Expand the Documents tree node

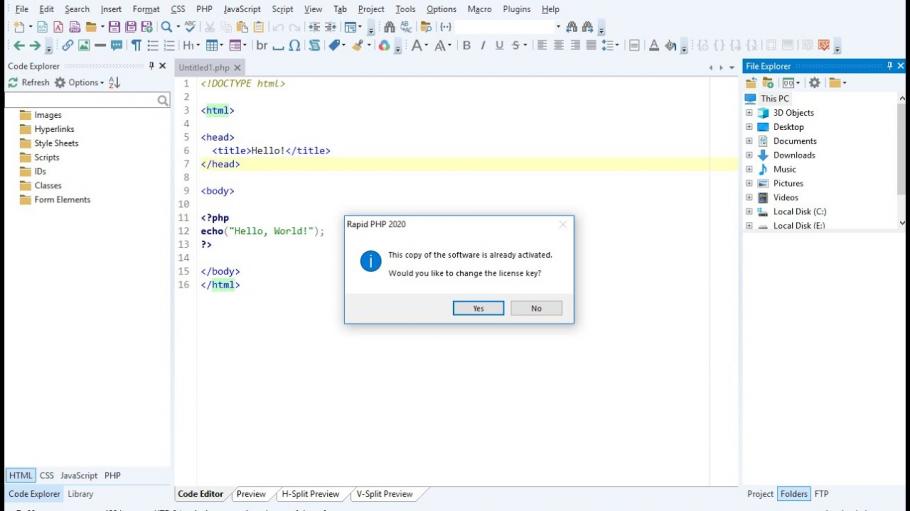tap(749, 141)
